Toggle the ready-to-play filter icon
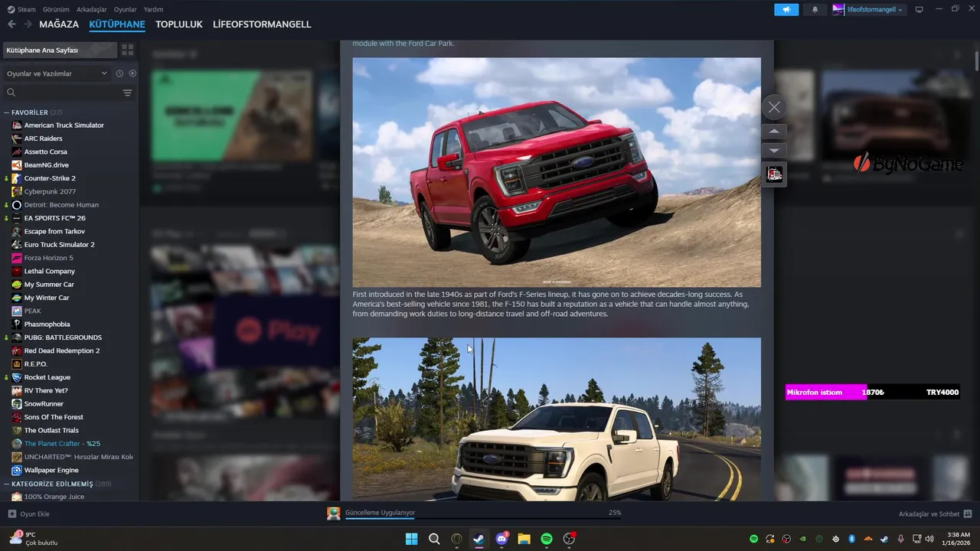980x551 pixels. coord(132,73)
